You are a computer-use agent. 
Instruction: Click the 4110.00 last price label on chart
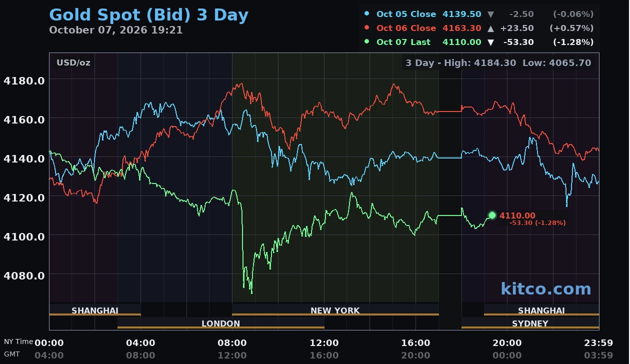(x=517, y=215)
